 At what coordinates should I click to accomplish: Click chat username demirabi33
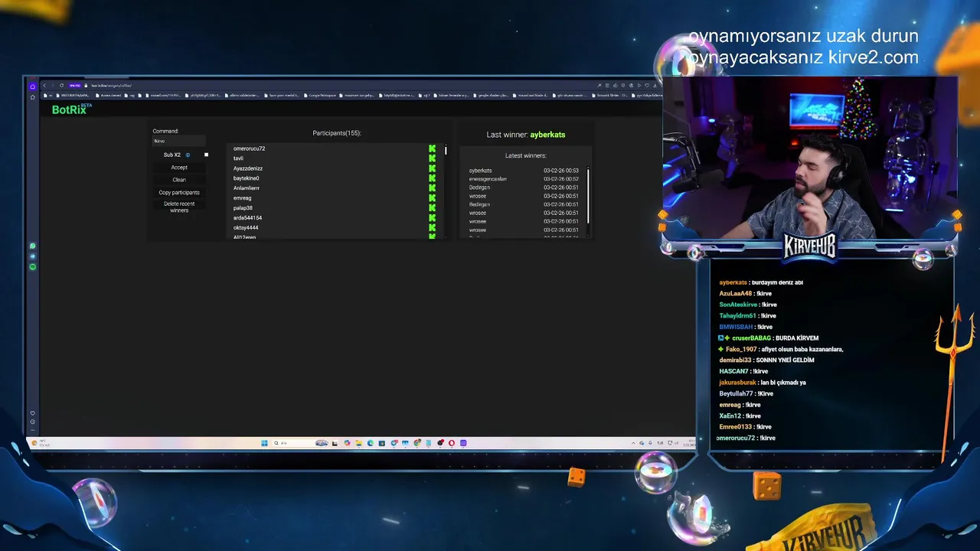736,360
